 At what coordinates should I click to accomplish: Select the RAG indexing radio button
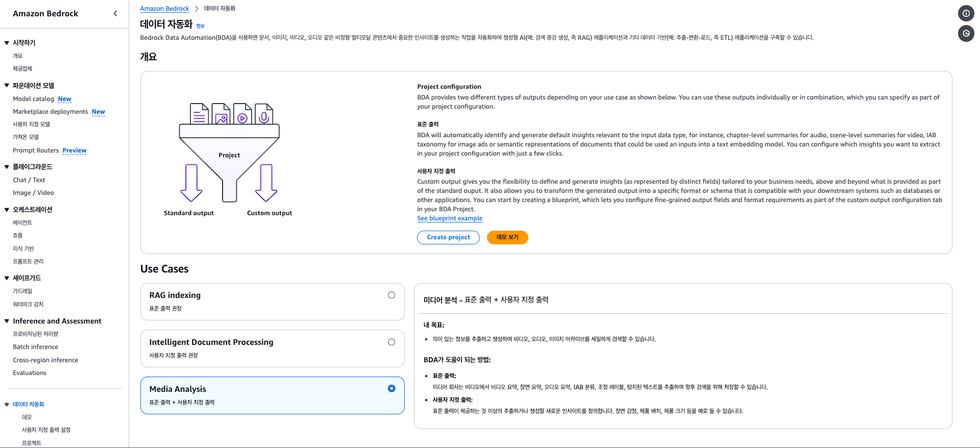[391, 295]
